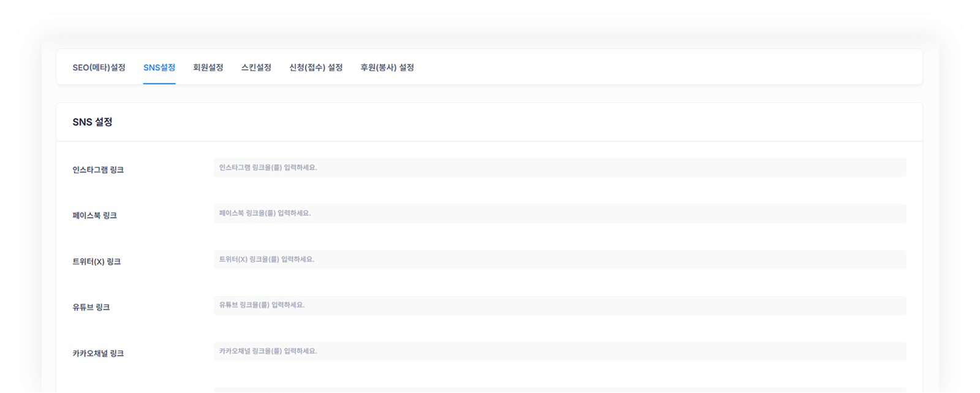
Task: Select the SNS설정 tab
Action: click(x=159, y=67)
